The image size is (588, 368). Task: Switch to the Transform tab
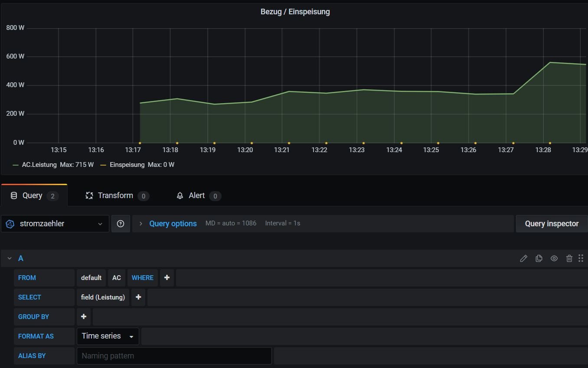[115, 196]
